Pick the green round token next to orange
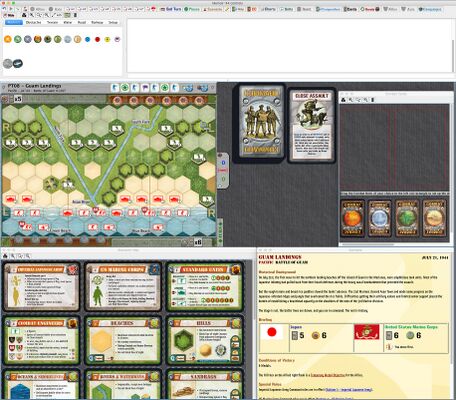 [18, 39]
